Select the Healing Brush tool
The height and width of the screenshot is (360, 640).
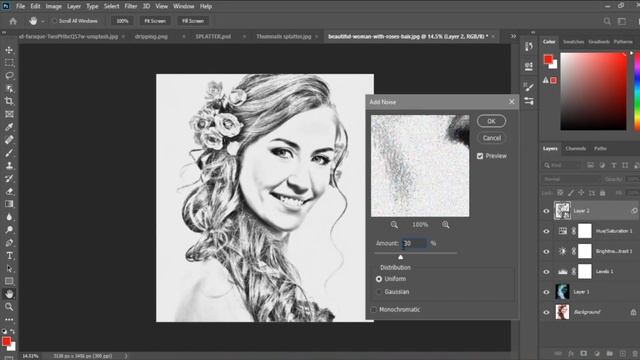pyautogui.click(x=9, y=140)
